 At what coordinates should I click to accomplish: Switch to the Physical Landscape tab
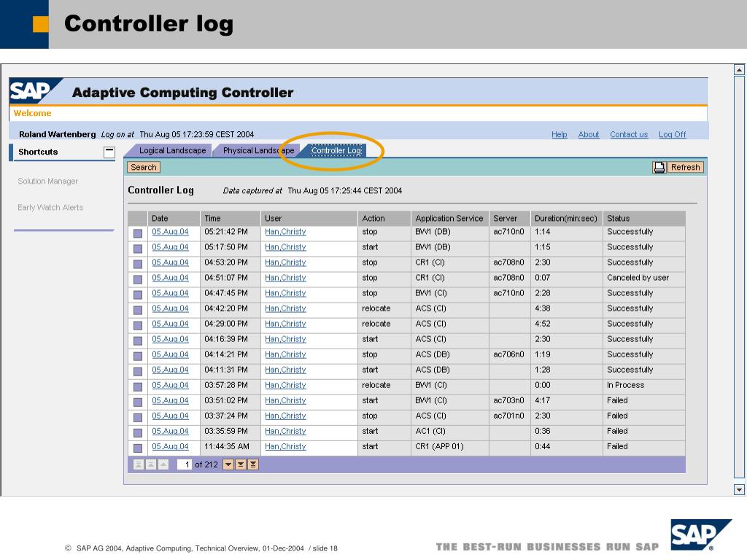point(259,150)
